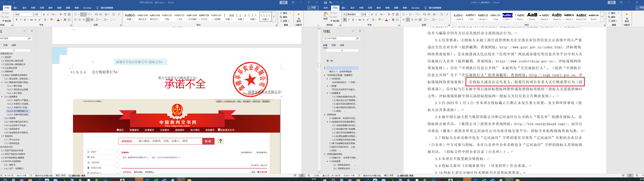Toggle superscript in the left Word window
Screen dimensions: 644x181
point(40,19)
